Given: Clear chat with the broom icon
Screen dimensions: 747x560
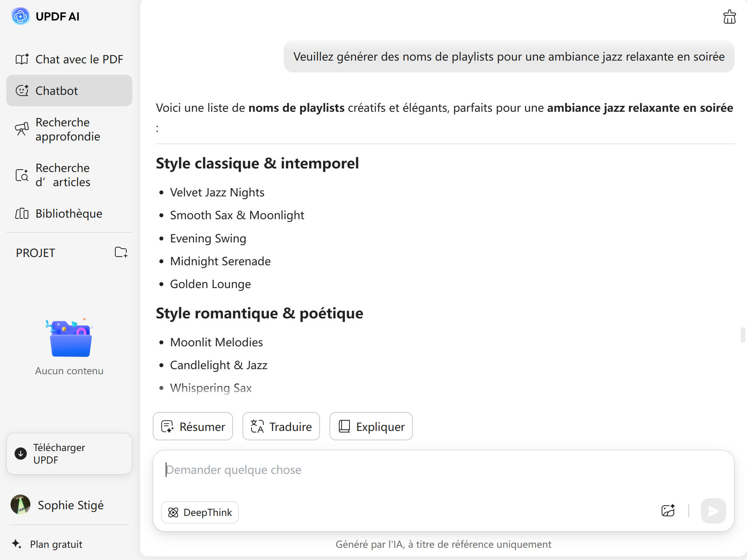Looking at the screenshot, I should click(x=729, y=17).
